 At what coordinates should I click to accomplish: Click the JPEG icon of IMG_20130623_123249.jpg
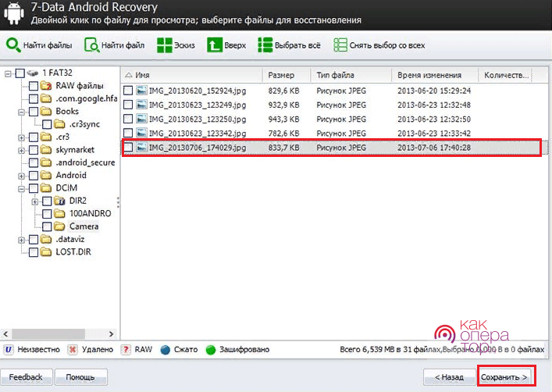(141, 105)
